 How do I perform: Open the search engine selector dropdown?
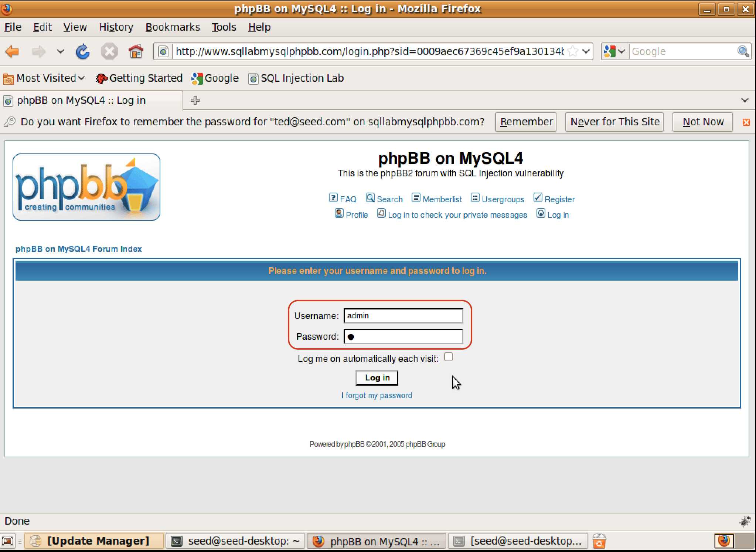coord(614,51)
